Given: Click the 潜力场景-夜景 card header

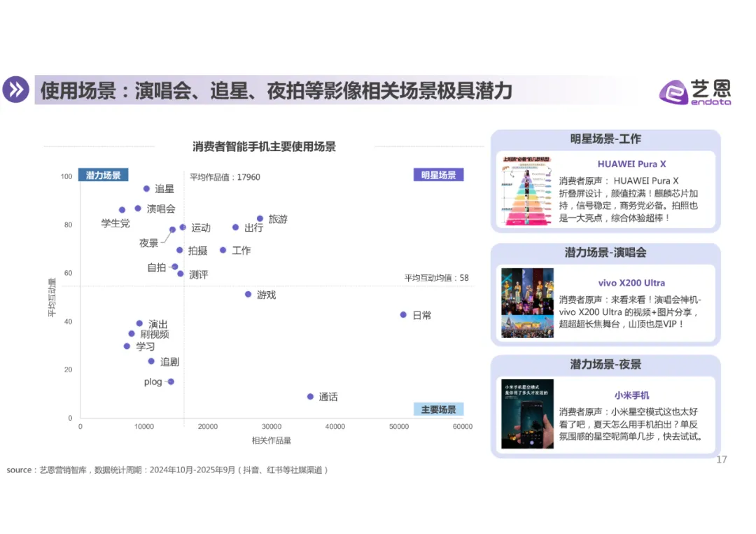Looking at the screenshot, I should pos(605,365).
